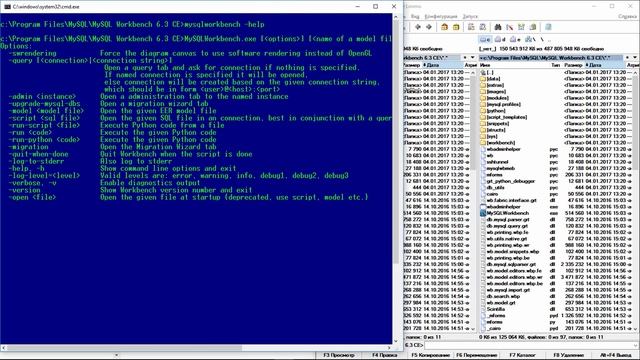Viewport: 640px width, 360px height.
Task: Select the snippets folder
Action: (x=498, y=123)
